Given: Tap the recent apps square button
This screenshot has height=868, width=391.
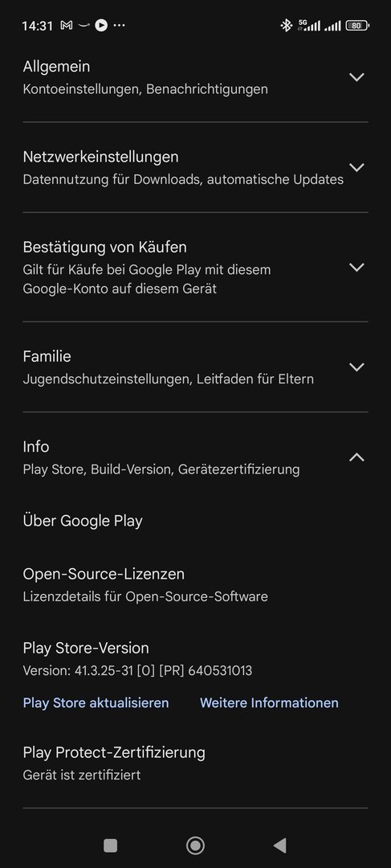Looking at the screenshot, I should (111, 845).
